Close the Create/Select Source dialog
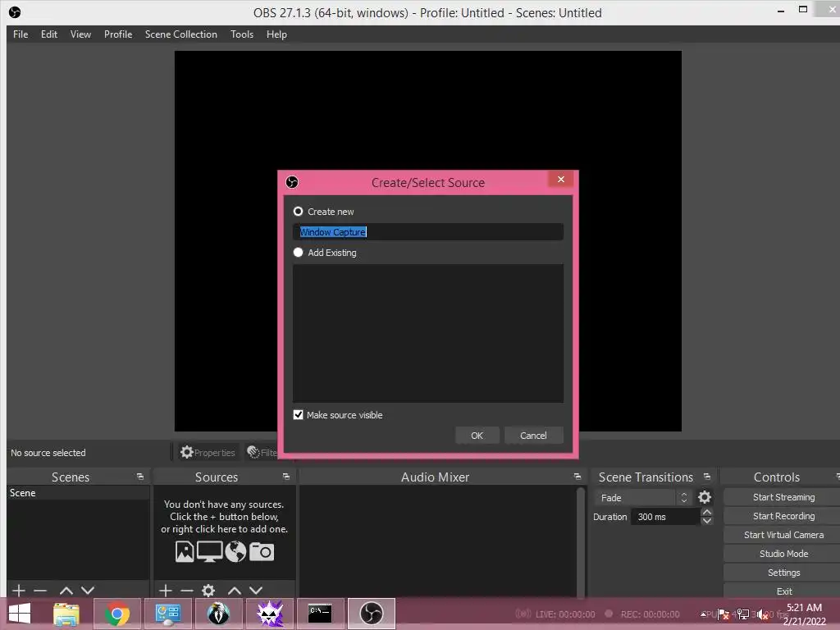Screen dimensions: 840x630 point(561,179)
